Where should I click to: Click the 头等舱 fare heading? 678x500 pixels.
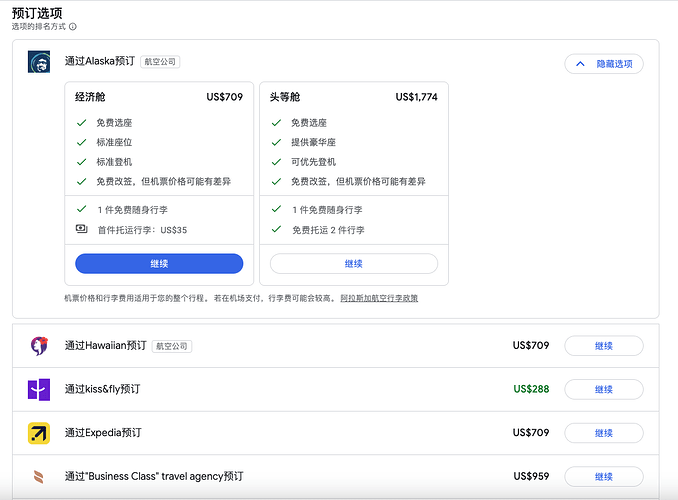pos(285,97)
